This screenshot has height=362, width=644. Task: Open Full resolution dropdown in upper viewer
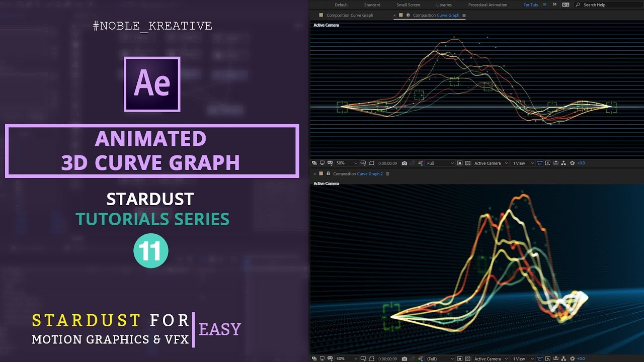point(440,163)
